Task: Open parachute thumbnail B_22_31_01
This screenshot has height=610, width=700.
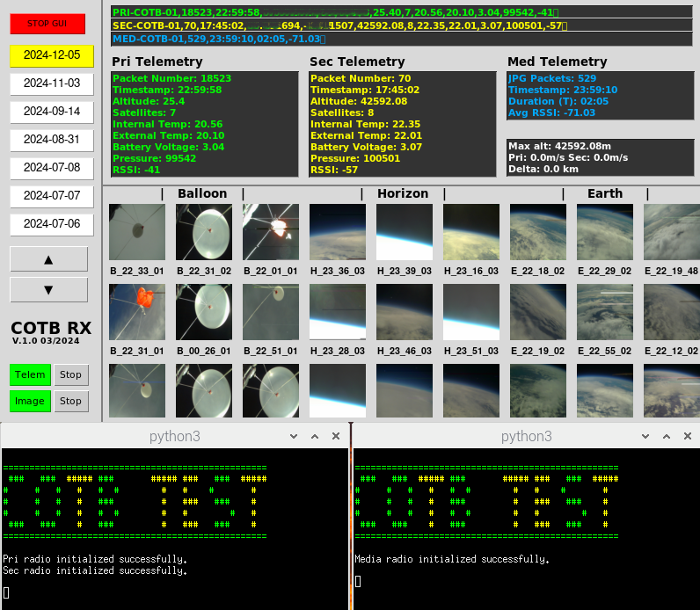Action: pos(137,312)
